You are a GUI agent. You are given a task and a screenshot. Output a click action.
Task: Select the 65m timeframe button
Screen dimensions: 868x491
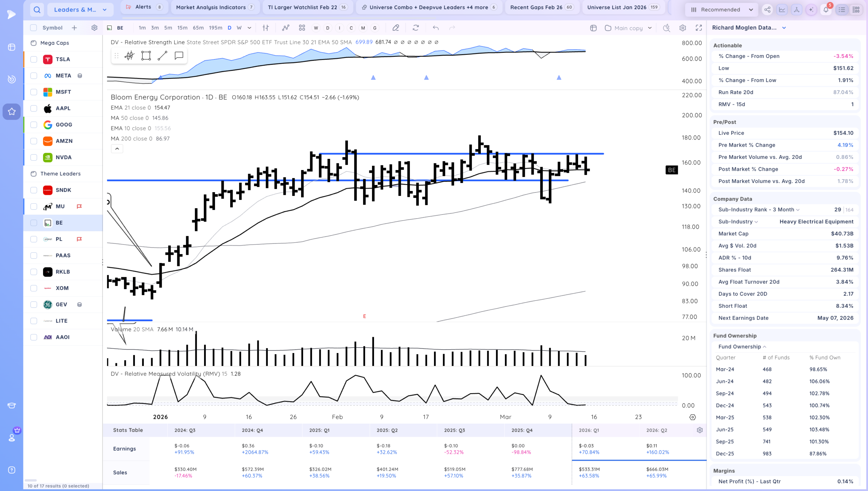pos(198,28)
